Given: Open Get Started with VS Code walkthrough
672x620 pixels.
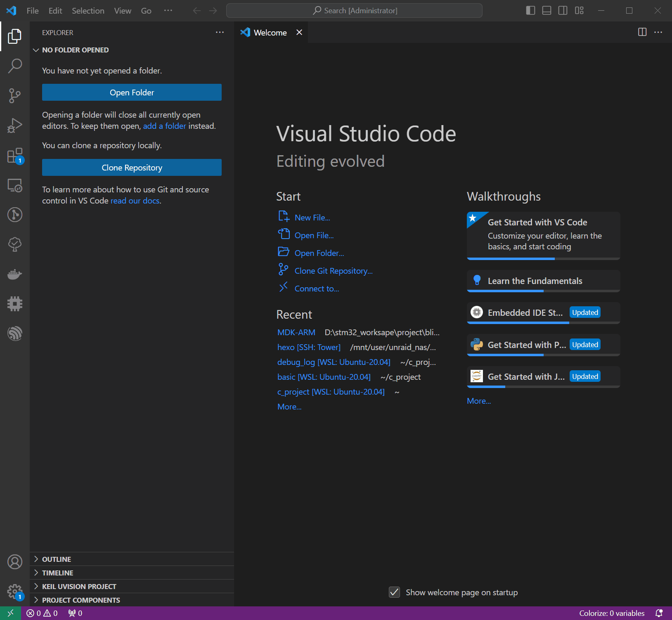Looking at the screenshot, I should pos(543,236).
